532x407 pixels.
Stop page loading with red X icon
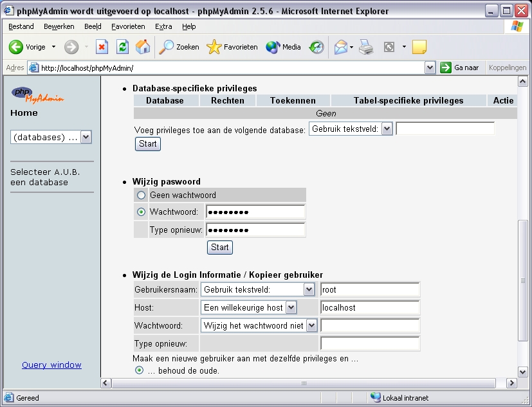102,47
